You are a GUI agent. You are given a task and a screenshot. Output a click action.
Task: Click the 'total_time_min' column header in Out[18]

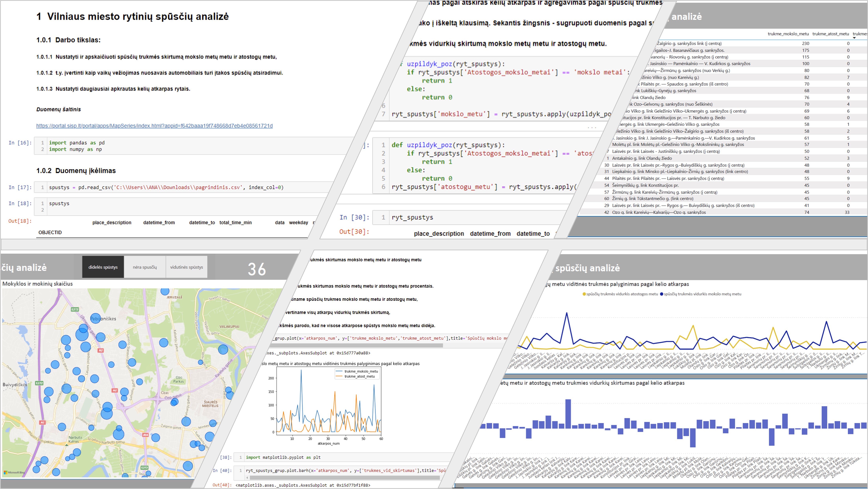(236, 222)
